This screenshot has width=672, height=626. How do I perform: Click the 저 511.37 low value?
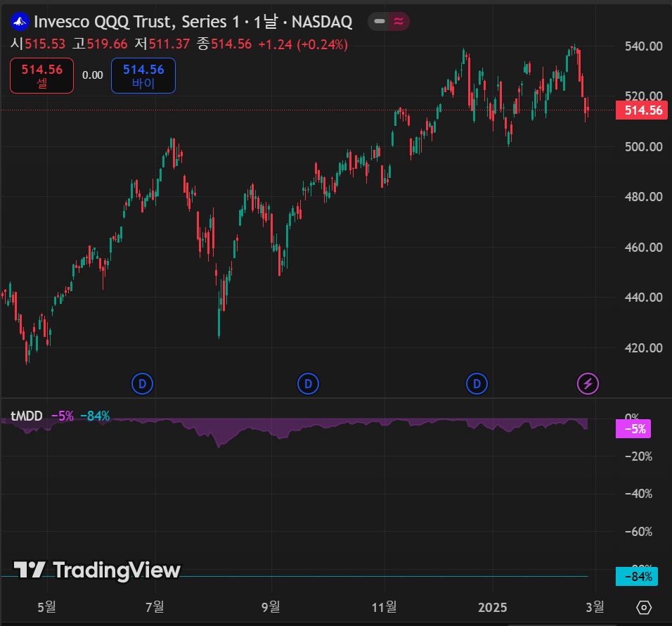pos(162,44)
